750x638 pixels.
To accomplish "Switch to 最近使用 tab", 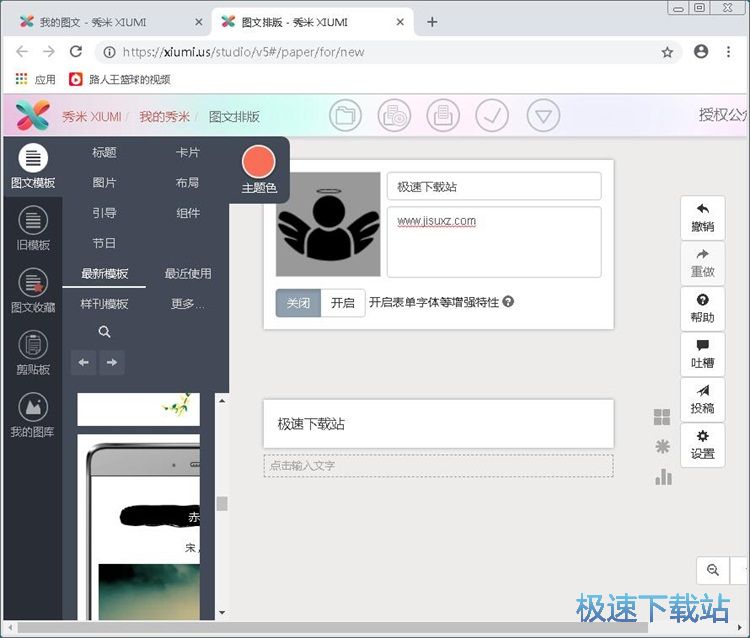I will tap(188, 274).
